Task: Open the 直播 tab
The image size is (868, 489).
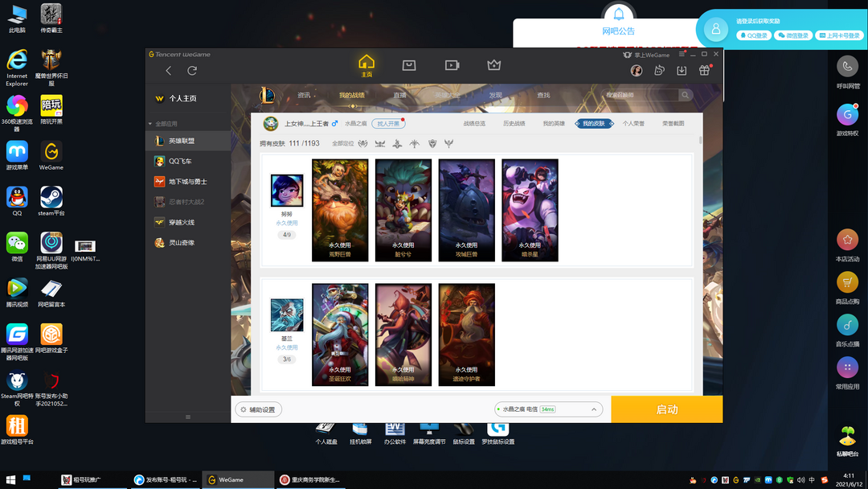Action: 399,95
